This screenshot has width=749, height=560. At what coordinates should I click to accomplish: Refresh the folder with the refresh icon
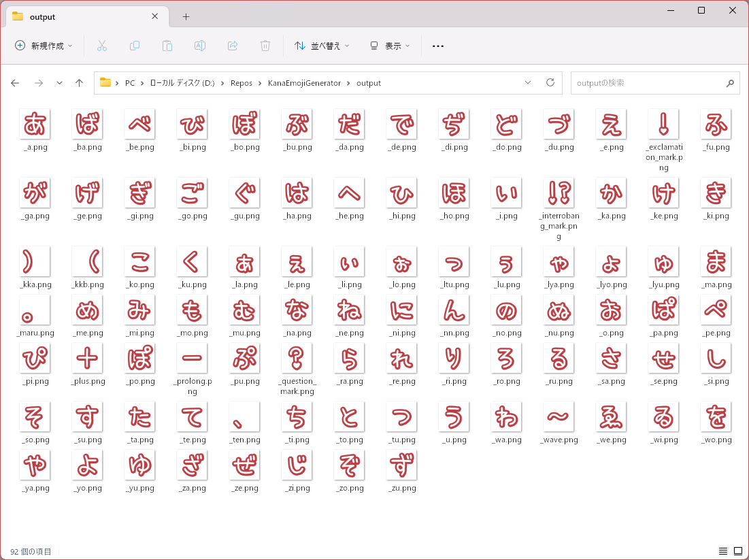click(550, 82)
